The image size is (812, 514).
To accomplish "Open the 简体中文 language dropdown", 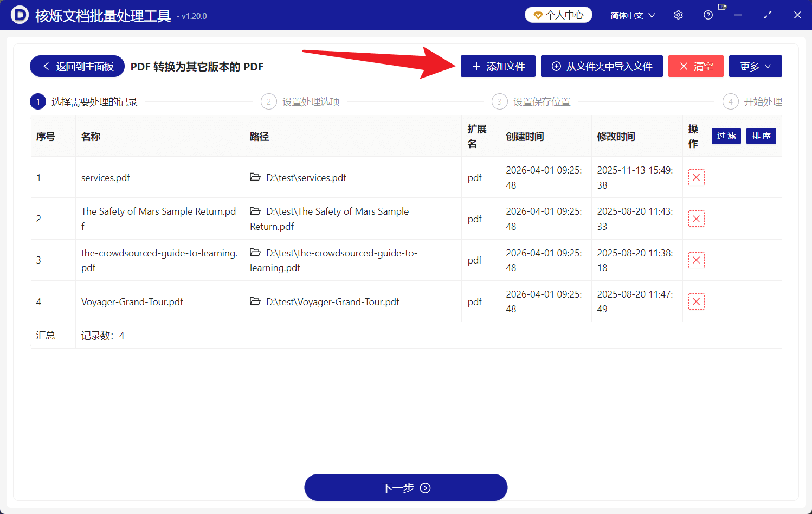I will click(632, 15).
